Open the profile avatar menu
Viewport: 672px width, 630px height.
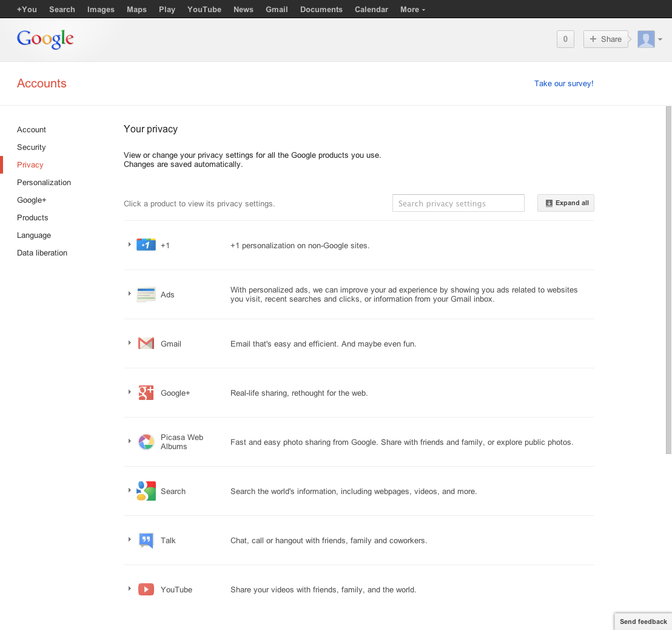(646, 39)
